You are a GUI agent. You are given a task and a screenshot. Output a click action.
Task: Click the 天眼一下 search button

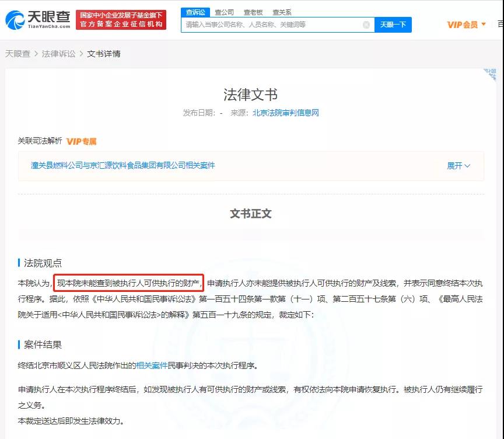click(x=393, y=25)
